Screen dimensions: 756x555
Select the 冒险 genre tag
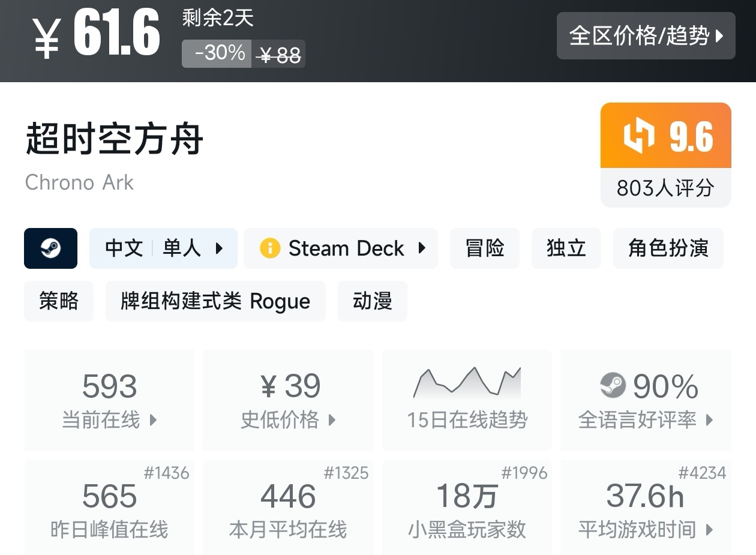pos(484,248)
